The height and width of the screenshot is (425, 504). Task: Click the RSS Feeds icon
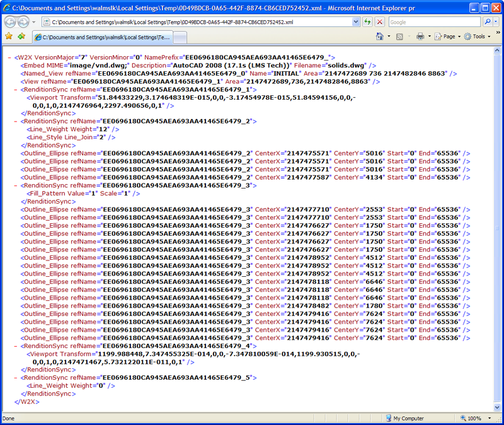400,37
